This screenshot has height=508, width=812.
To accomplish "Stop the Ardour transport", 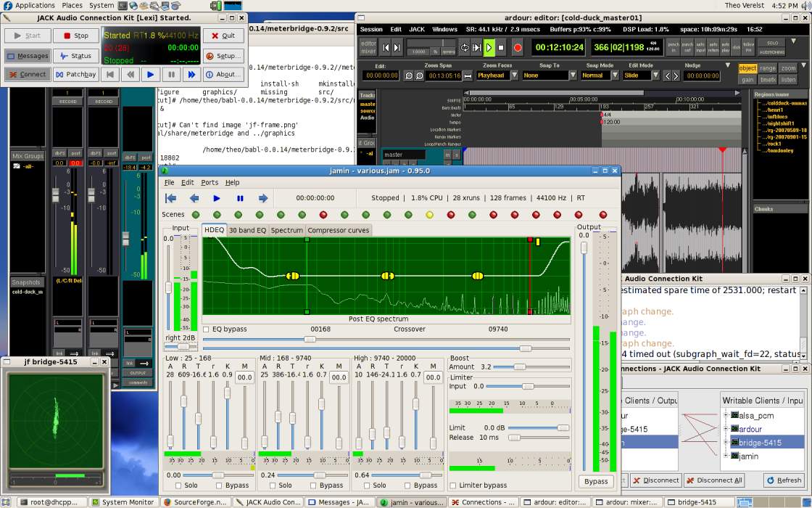I will click(501, 48).
